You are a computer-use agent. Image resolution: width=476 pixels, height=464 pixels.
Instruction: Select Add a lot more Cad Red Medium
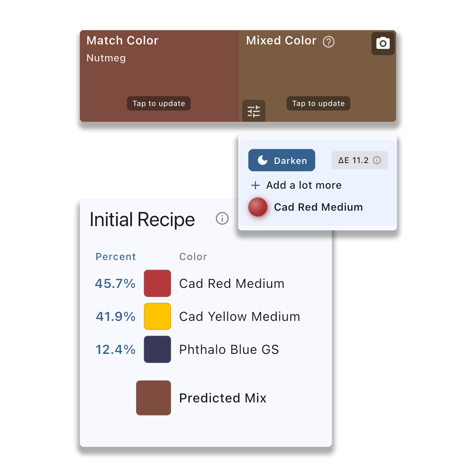[x=304, y=185]
